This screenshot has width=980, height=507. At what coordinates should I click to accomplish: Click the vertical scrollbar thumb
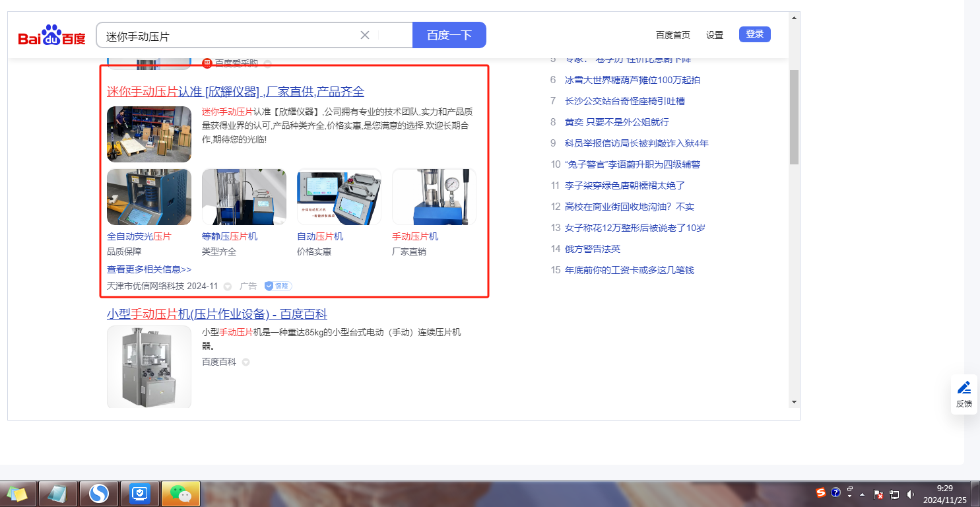(x=794, y=116)
